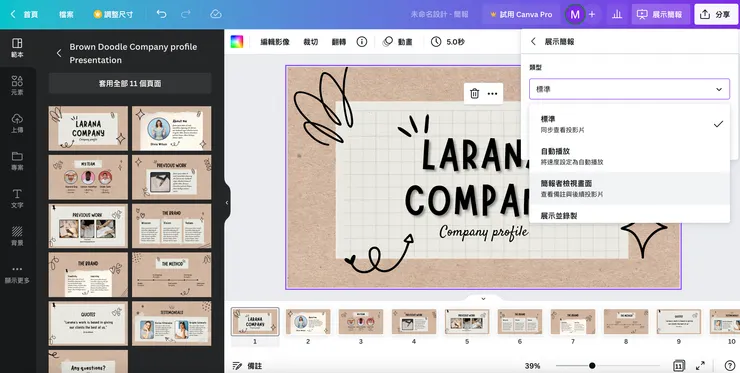740x373 pixels.
Task: Click the info circle icon in toolbar
Action: 362,42
